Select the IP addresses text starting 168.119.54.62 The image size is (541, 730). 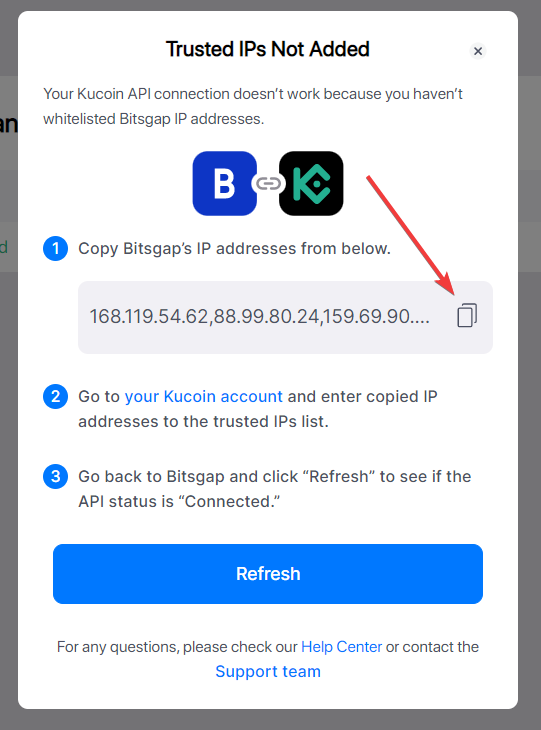(x=259, y=317)
